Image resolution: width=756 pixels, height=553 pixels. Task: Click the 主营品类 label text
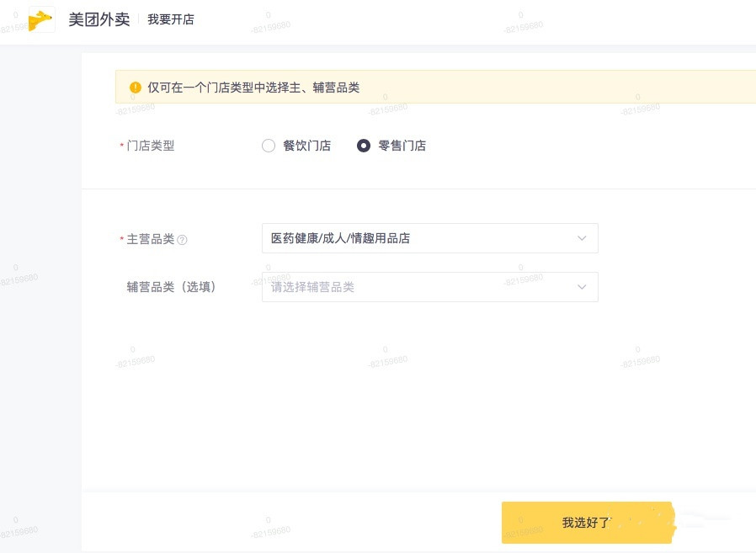coord(150,238)
